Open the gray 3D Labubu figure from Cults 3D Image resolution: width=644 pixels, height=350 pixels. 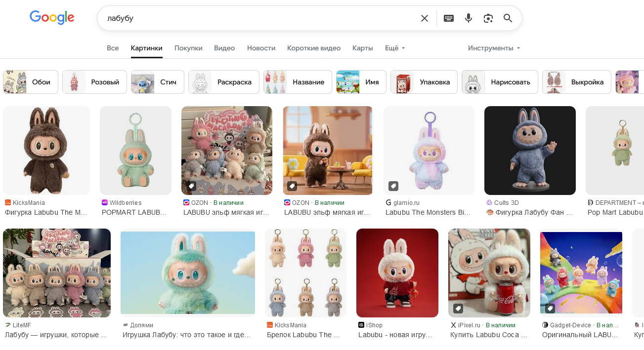[x=530, y=151]
